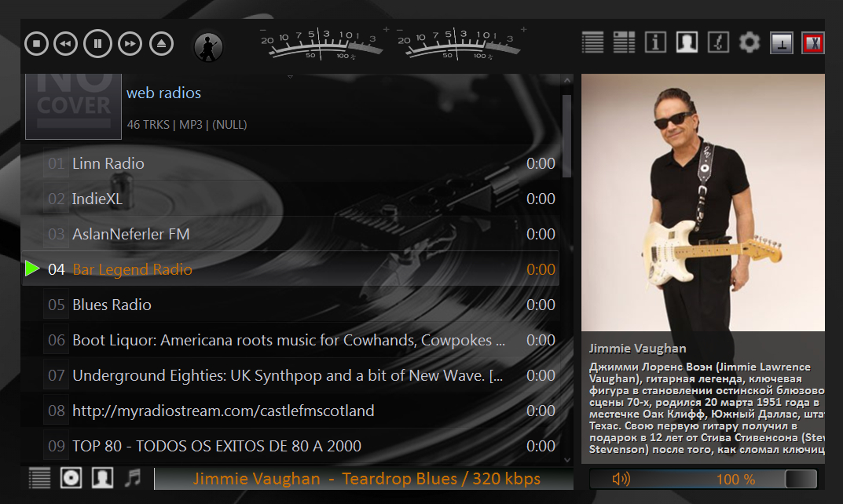The width and height of the screenshot is (843, 504).
Task: Click the playlist scrollbar thumb
Action: [566, 136]
